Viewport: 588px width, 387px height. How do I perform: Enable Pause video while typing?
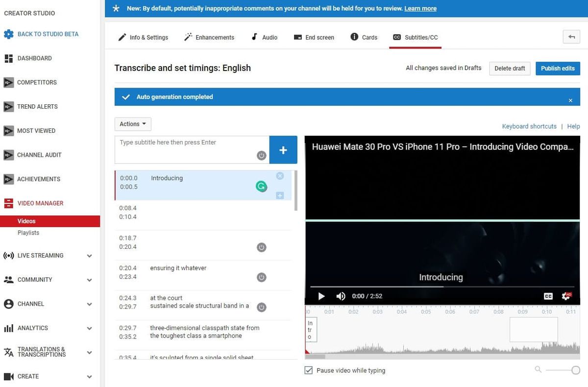pyautogui.click(x=309, y=370)
